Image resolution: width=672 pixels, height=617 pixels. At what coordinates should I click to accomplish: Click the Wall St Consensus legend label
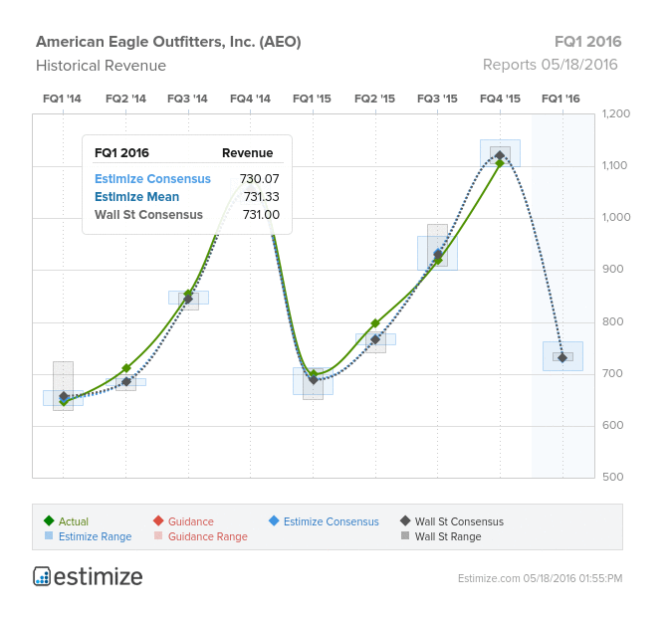point(459,521)
